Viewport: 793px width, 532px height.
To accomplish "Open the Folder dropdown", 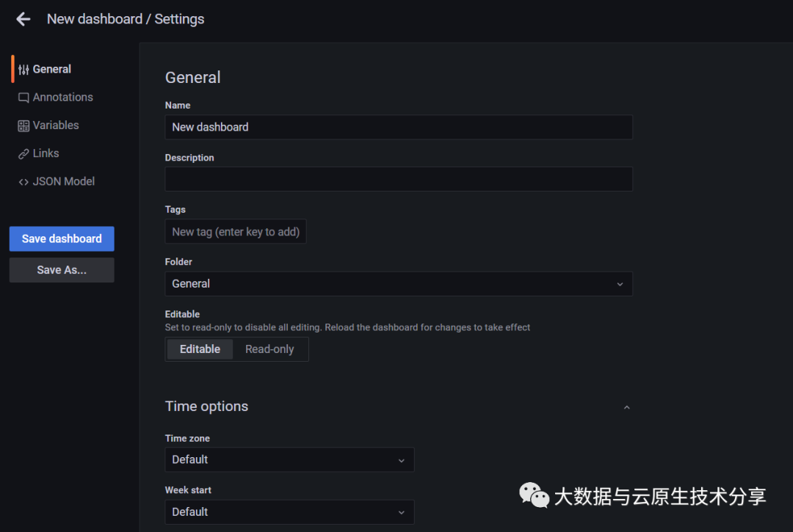I will tap(398, 284).
